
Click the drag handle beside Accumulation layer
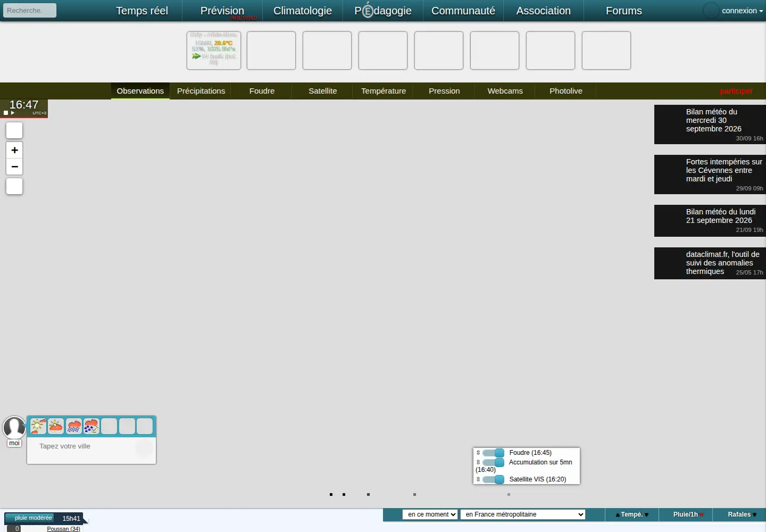click(x=478, y=462)
